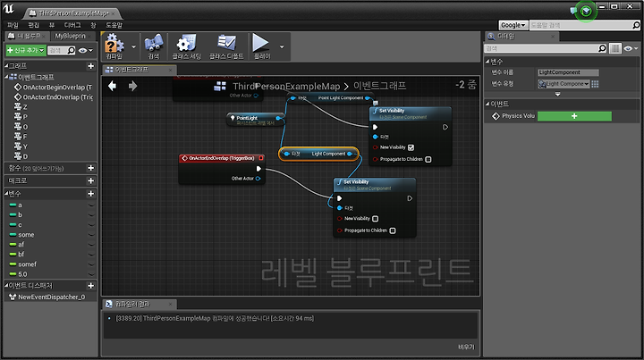Viewport: 644px width, 360px height.
Task: Check New Visibility on lower Set Visibility node
Action: click(x=375, y=219)
